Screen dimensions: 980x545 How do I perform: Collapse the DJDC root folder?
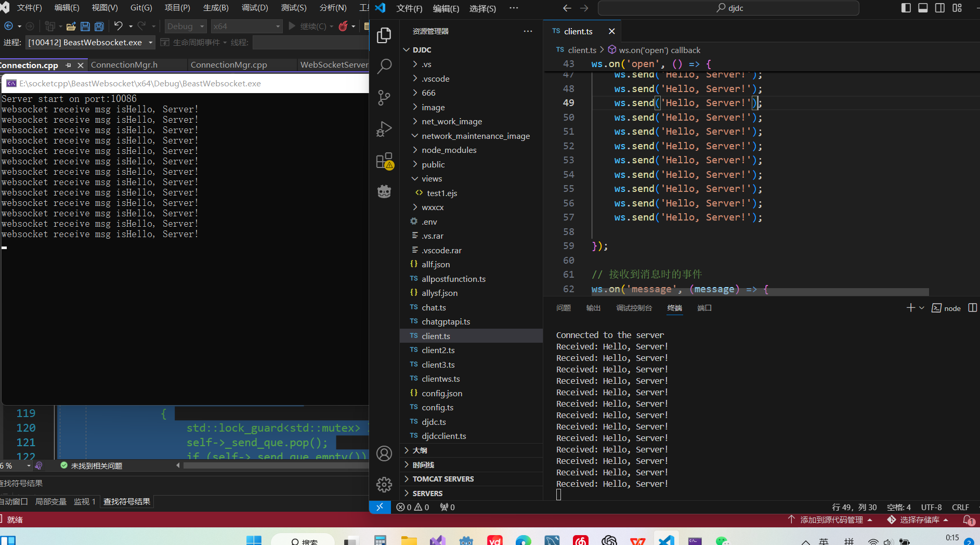407,50
